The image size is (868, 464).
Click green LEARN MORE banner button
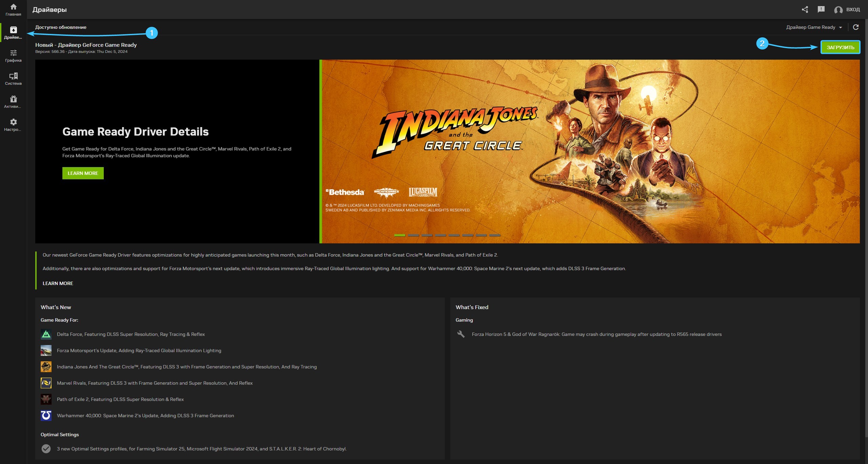point(83,173)
